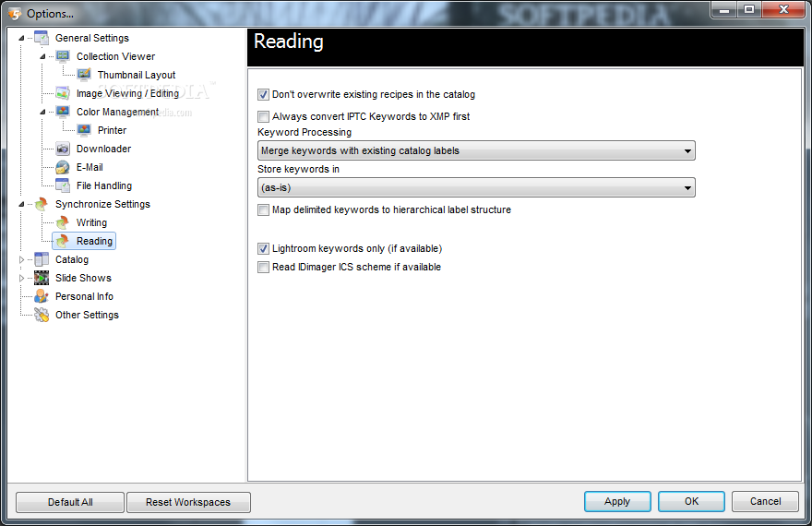This screenshot has height=526, width=812.
Task: Close the Options window
Action: pos(783,9)
